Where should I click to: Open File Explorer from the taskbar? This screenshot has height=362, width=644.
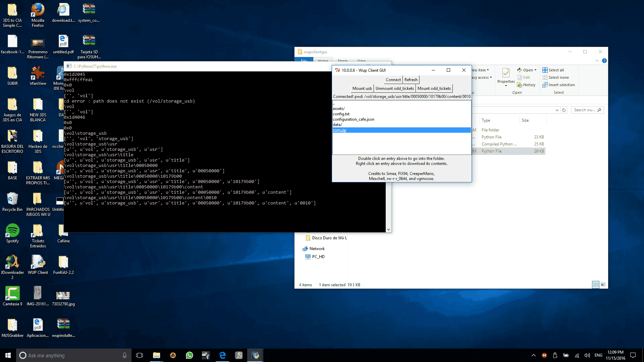[x=156, y=355]
